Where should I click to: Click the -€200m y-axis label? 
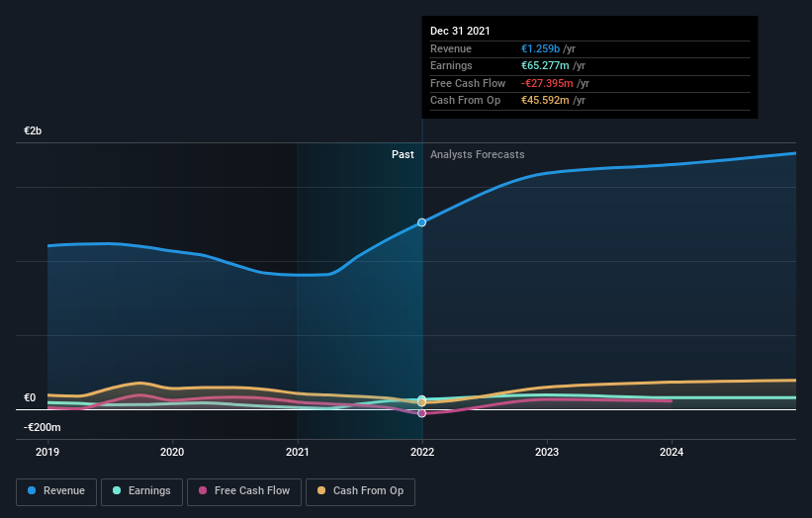click(x=42, y=427)
